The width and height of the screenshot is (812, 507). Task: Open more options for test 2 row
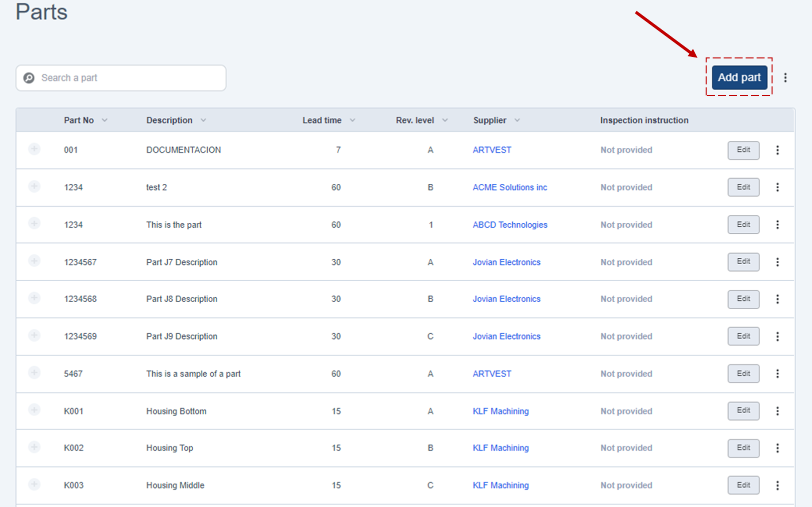(778, 187)
